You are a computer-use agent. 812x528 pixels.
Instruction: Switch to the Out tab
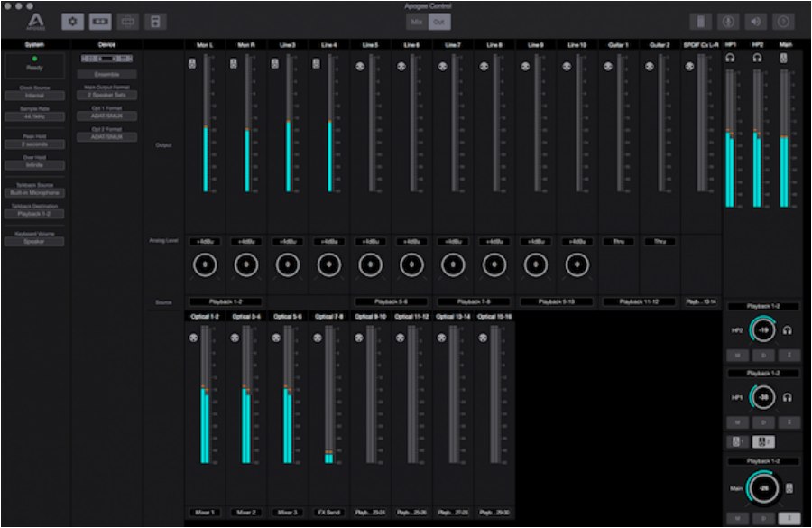(x=439, y=22)
